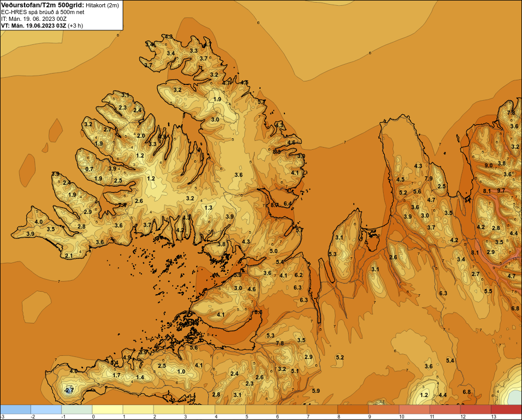The width and height of the screenshot is (522, 420).
Task: Click the color scale tick label 13
Action: pyautogui.click(x=493, y=417)
